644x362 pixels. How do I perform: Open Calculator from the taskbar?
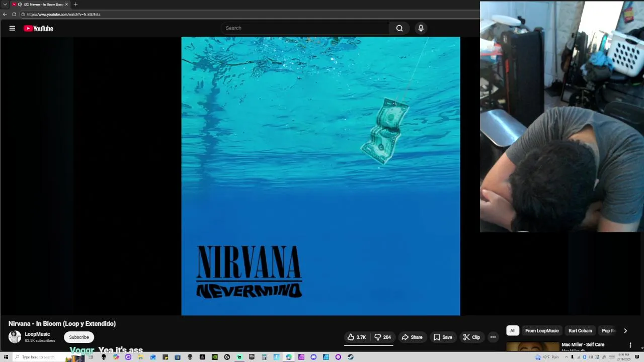click(264, 357)
